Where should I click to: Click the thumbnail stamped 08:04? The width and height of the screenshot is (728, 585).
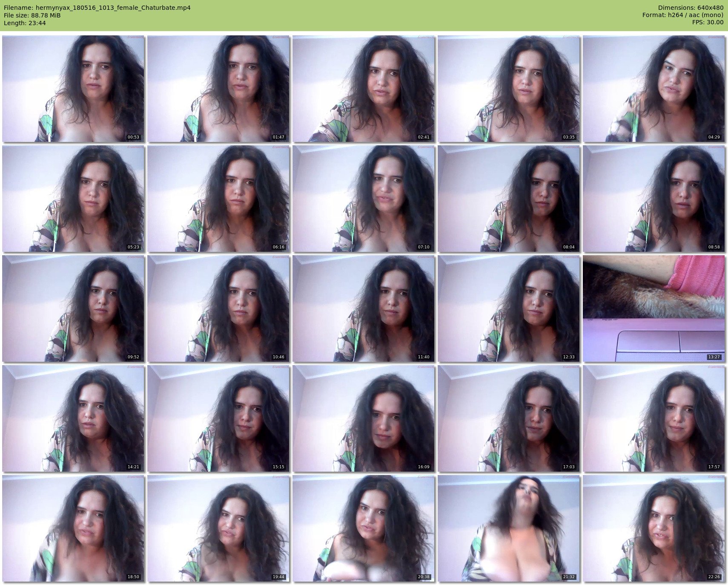point(509,199)
